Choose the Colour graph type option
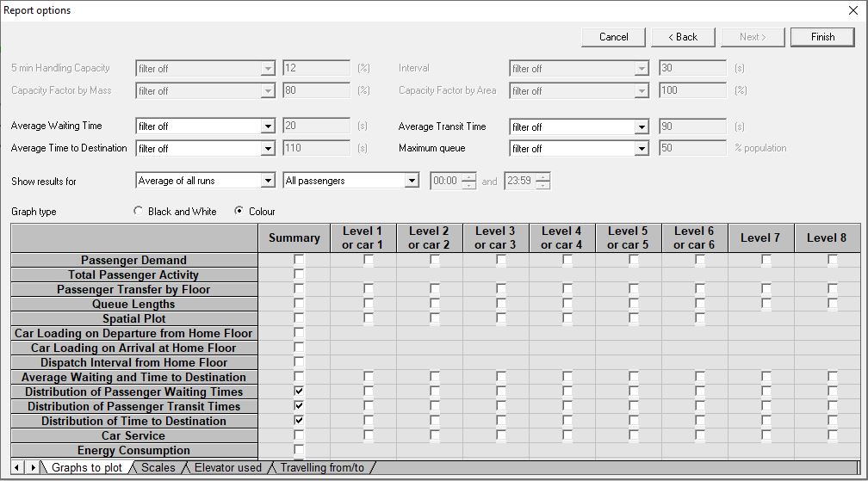This screenshot has height=481, width=868. tap(240, 211)
